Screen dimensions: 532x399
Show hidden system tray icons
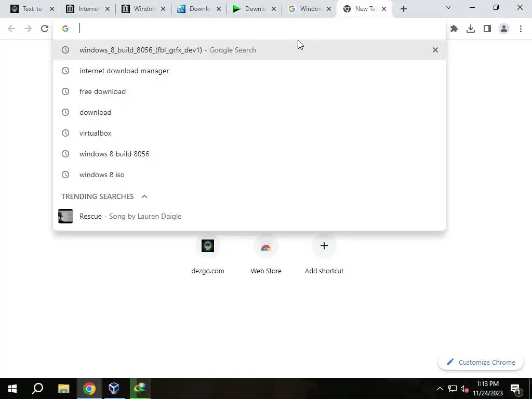(x=440, y=389)
